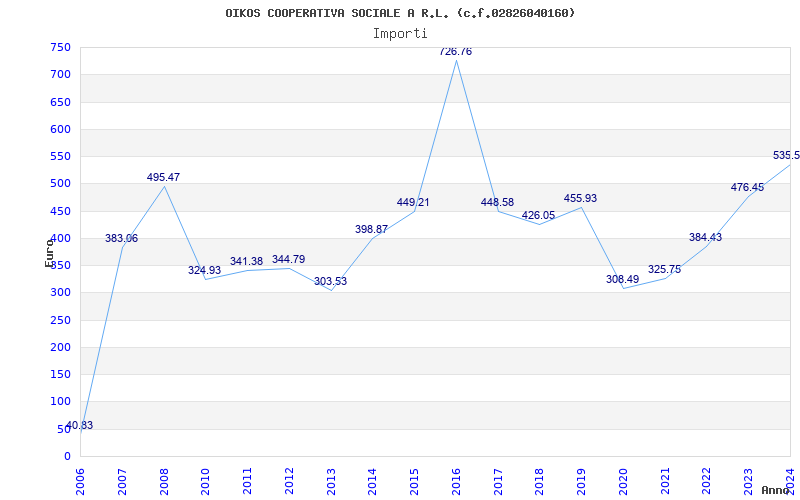Click the 308.49 data label
800x500 pixels.
pos(622,280)
